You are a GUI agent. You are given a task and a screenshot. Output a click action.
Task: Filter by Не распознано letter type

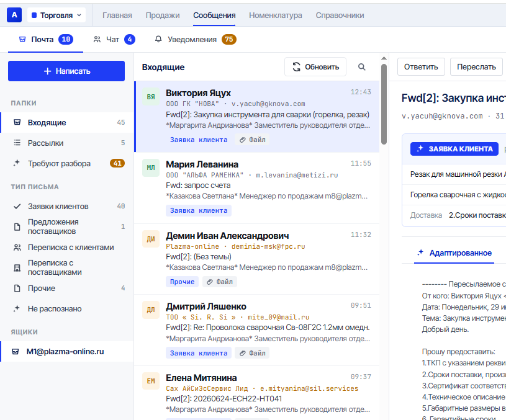pos(67,309)
